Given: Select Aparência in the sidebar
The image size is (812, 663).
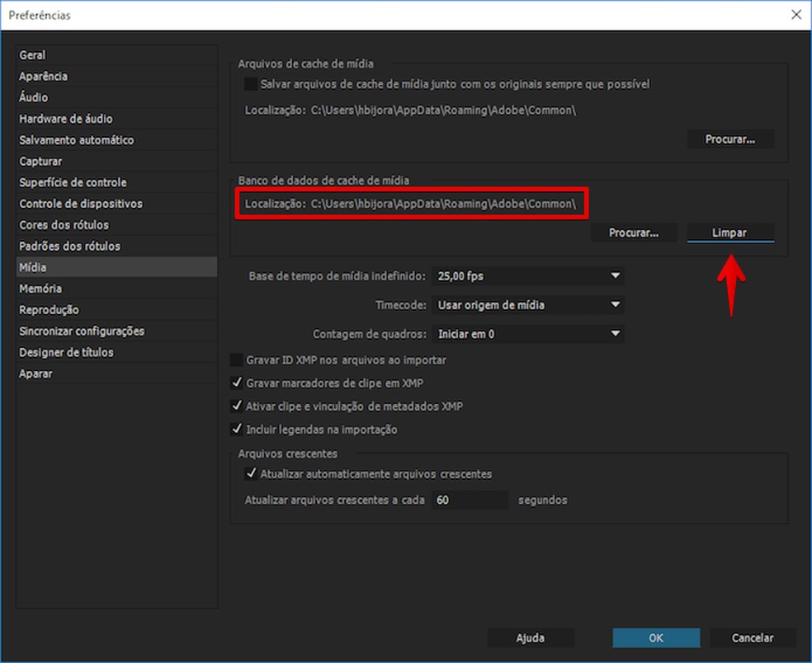Looking at the screenshot, I should 116,76.
